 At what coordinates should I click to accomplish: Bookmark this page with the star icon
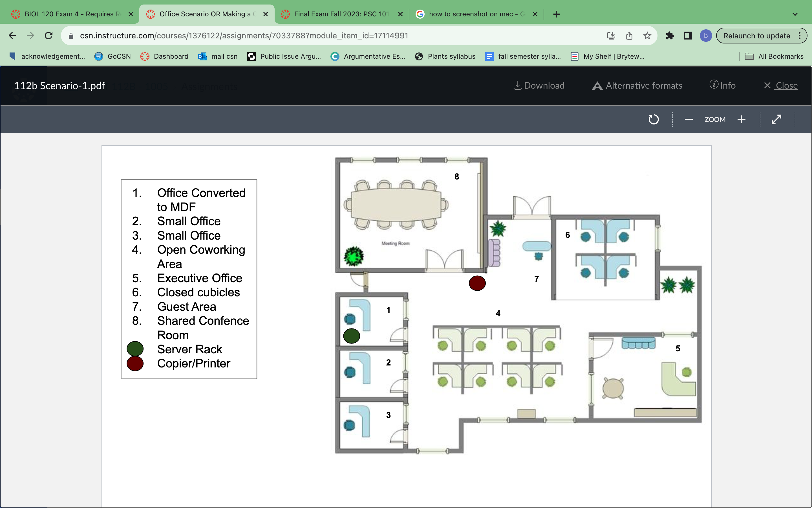point(647,36)
